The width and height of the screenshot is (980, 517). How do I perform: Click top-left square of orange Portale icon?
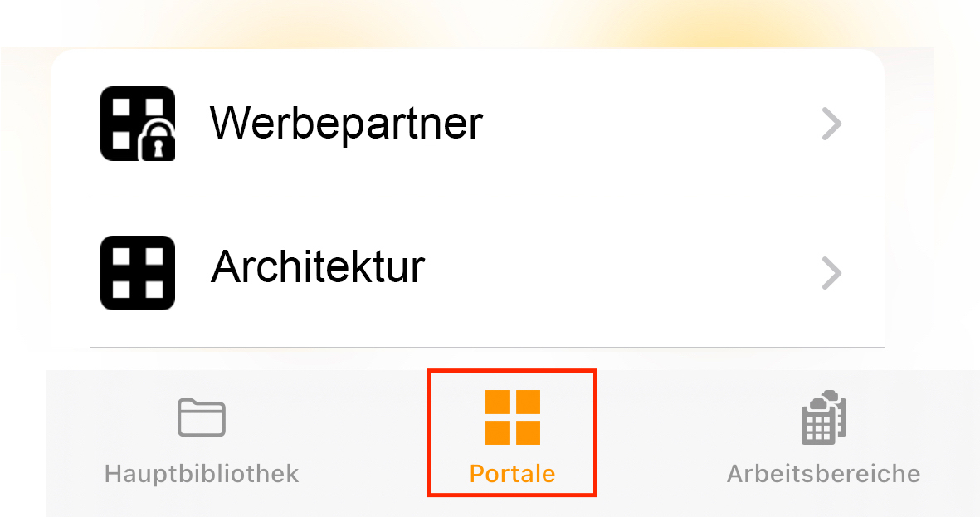tap(498, 402)
